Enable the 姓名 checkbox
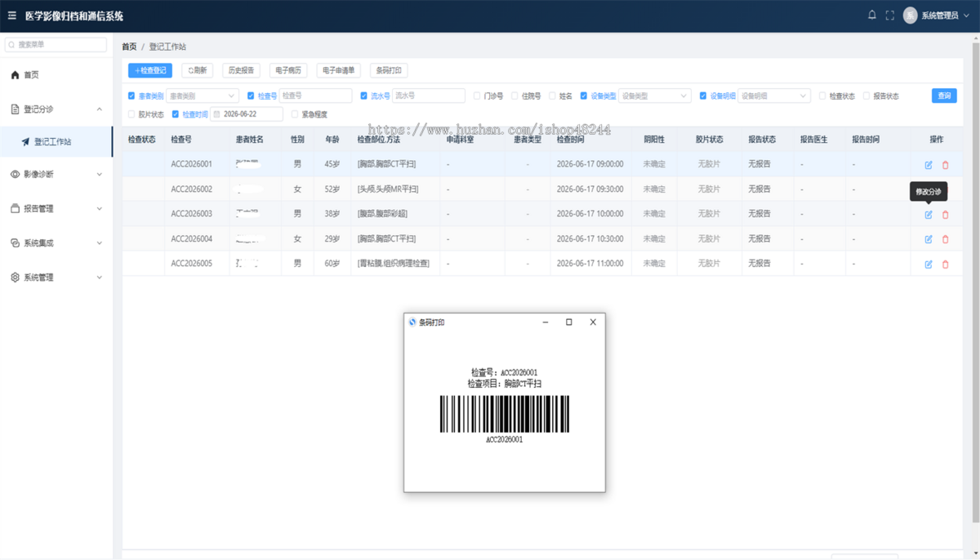The image size is (980, 560). 552,96
